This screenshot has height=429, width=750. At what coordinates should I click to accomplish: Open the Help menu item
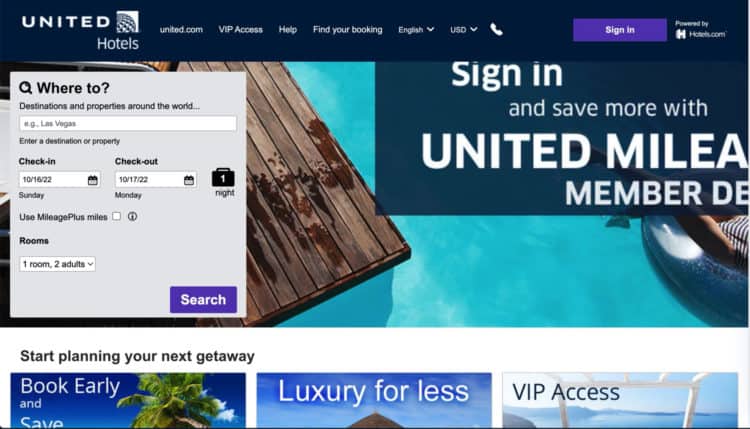point(287,30)
